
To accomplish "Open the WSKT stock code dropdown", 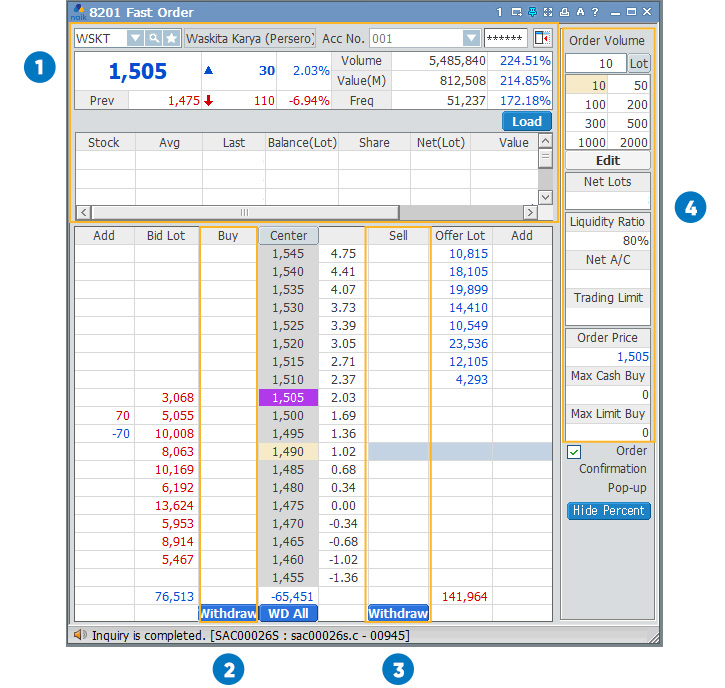I will coord(136,38).
